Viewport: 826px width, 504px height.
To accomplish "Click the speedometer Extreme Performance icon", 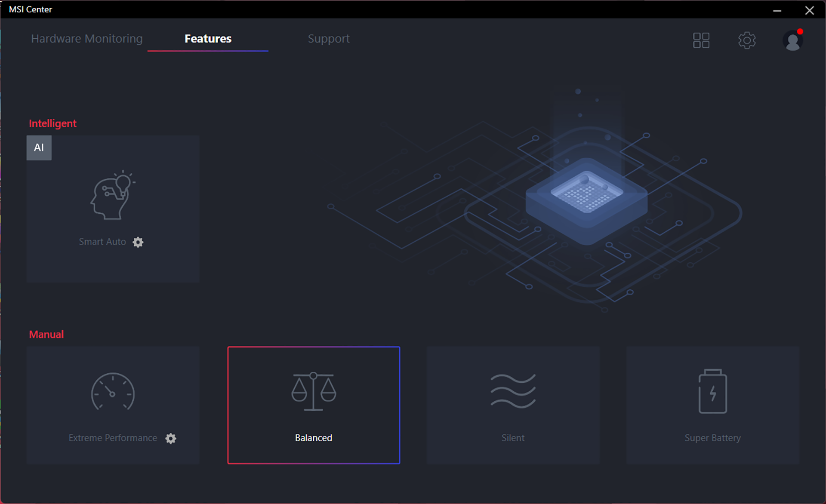I will [113, 392].
